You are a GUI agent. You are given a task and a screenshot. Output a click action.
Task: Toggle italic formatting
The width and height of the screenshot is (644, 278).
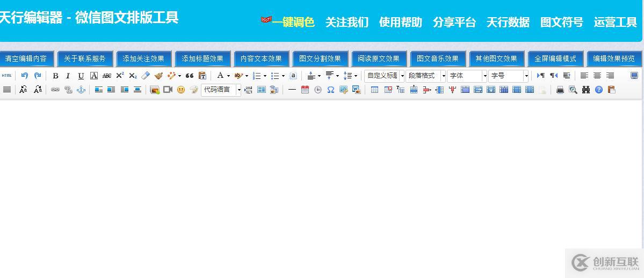point(68,76)
